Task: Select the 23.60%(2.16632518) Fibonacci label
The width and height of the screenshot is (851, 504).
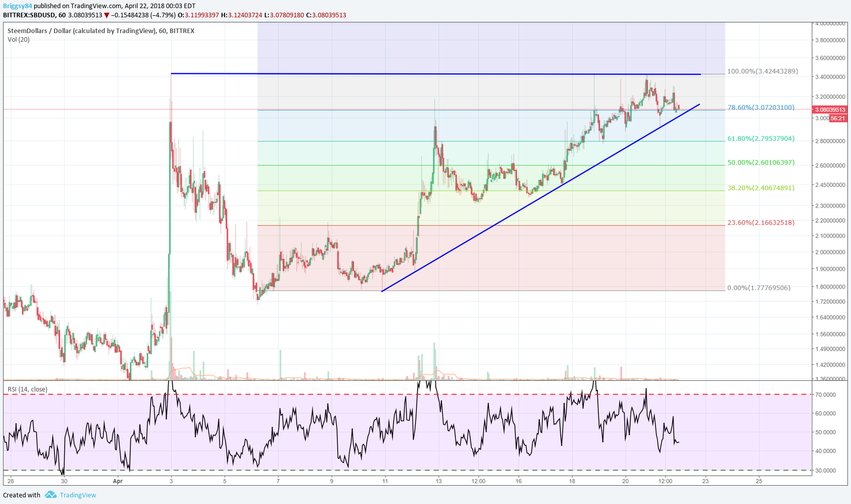Action: [x=761, y=222]
